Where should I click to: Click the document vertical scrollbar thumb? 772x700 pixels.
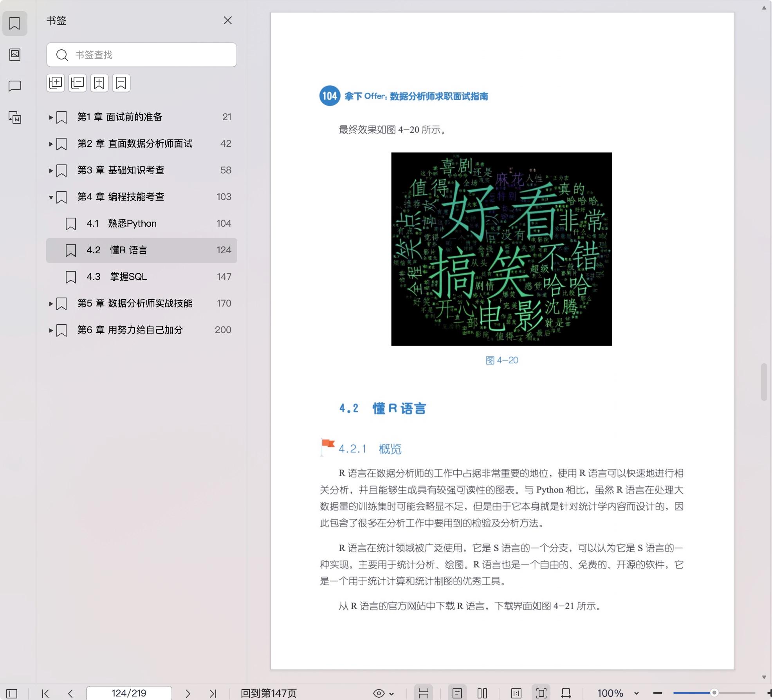click(764, 382)
